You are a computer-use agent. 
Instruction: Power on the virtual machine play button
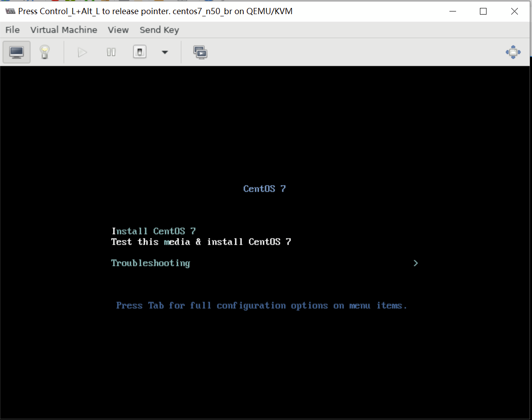pyautogui.click(x=82, y=53)
